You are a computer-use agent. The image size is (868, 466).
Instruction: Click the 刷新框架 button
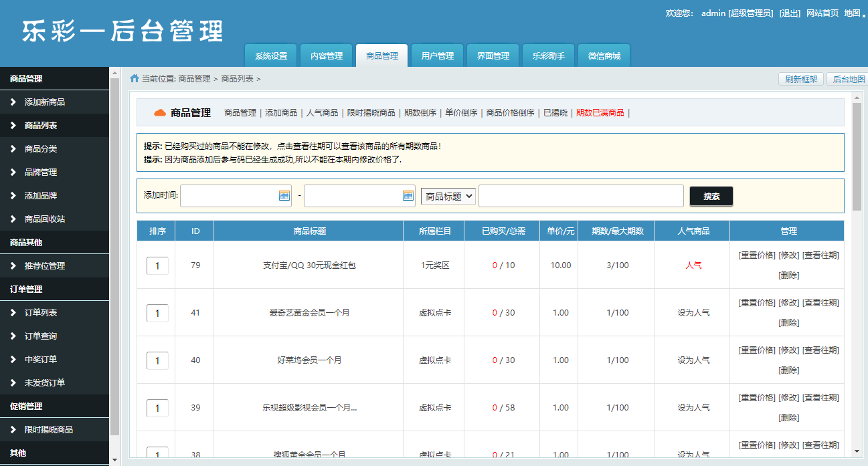tap(801, 79)
